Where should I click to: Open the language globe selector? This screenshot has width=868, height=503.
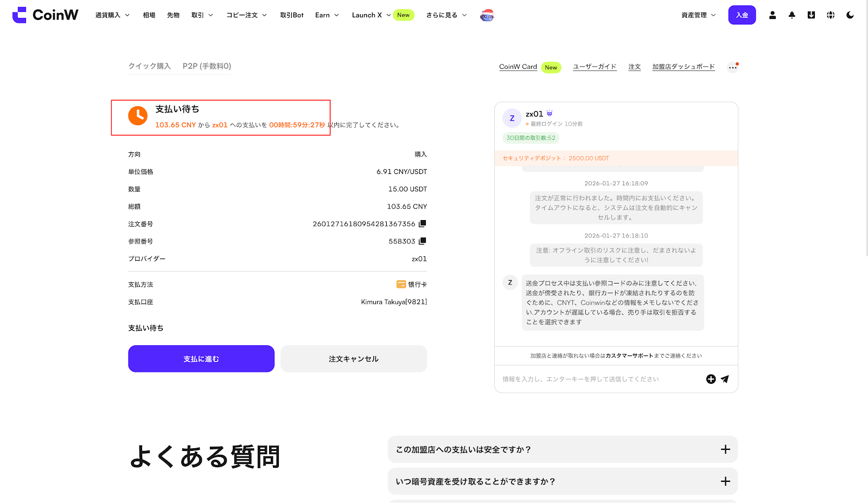click(x=831, y=15)
